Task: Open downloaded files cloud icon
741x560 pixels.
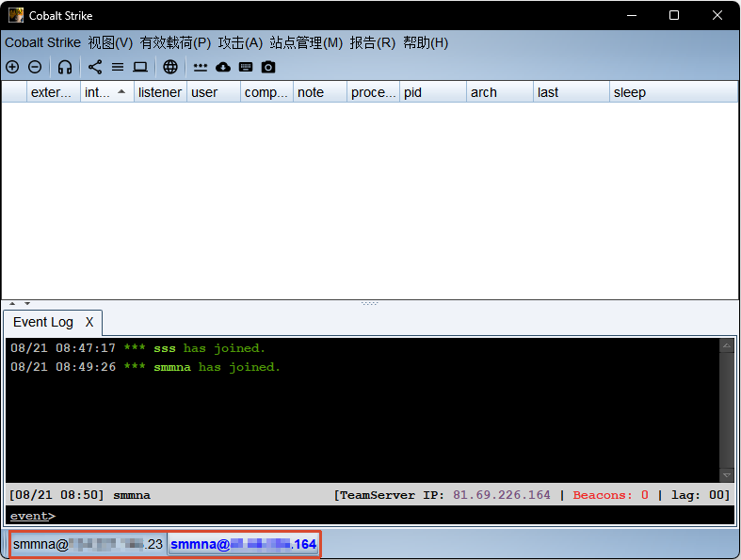Action: click(223, 67)
